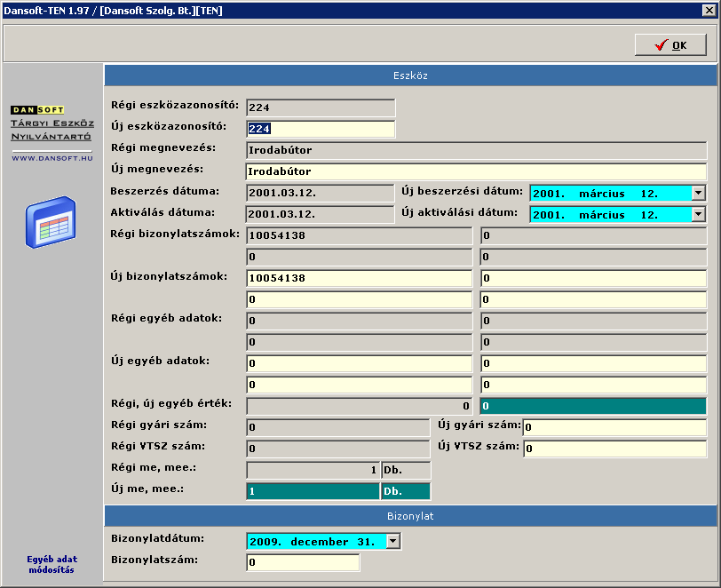Click the Régi VTSZ szám field

338,449
